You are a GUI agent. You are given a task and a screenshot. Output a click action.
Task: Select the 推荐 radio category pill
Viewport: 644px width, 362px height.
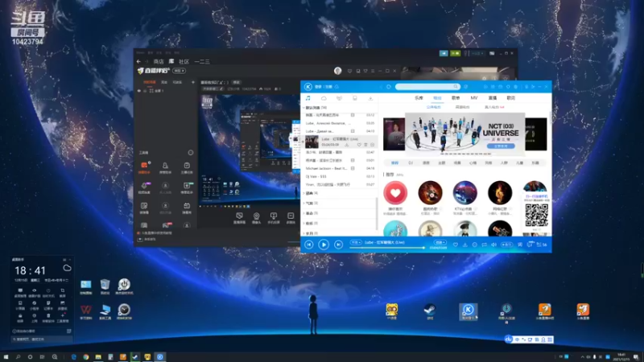point(394,163)
